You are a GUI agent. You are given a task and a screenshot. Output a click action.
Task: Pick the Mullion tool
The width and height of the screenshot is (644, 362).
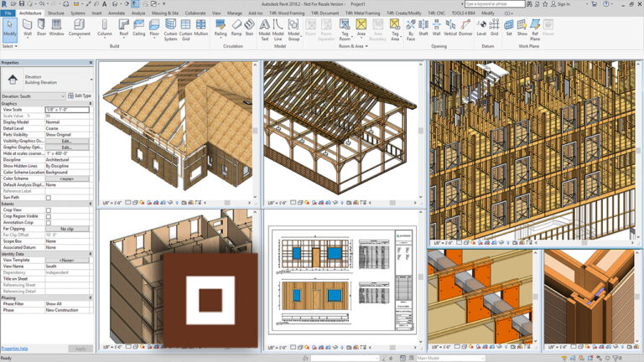[x=201, y=28]
